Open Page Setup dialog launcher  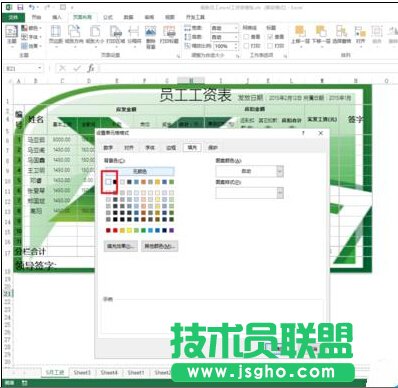point(178,56)
